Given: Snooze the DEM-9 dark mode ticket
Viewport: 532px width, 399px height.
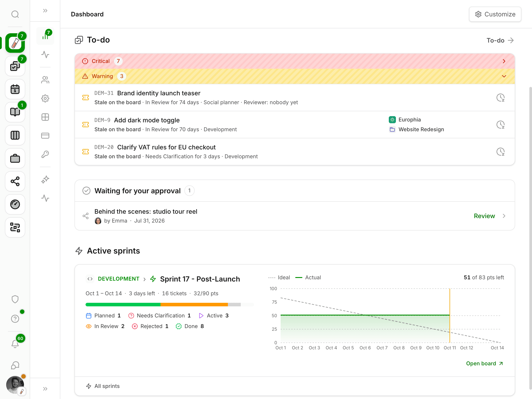Looking at the screenshot, I should click(501, 125).
